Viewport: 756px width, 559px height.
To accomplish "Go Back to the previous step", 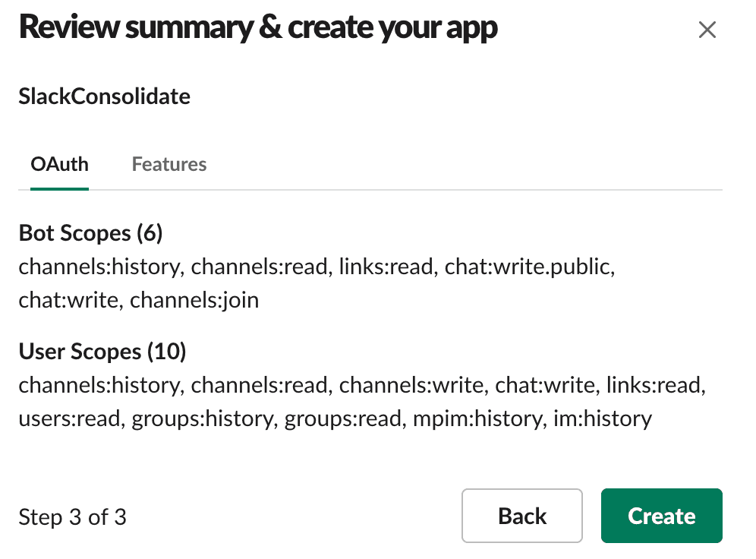I will [521, 516].
